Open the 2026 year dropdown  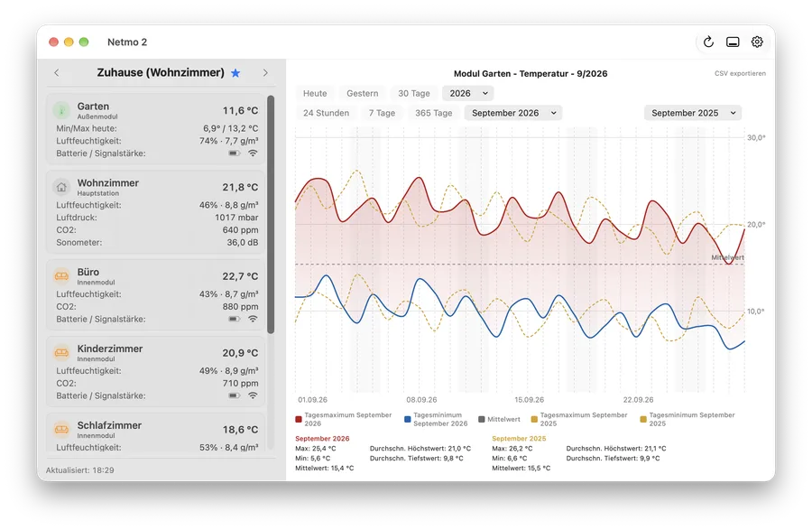[x=468, y=93]
